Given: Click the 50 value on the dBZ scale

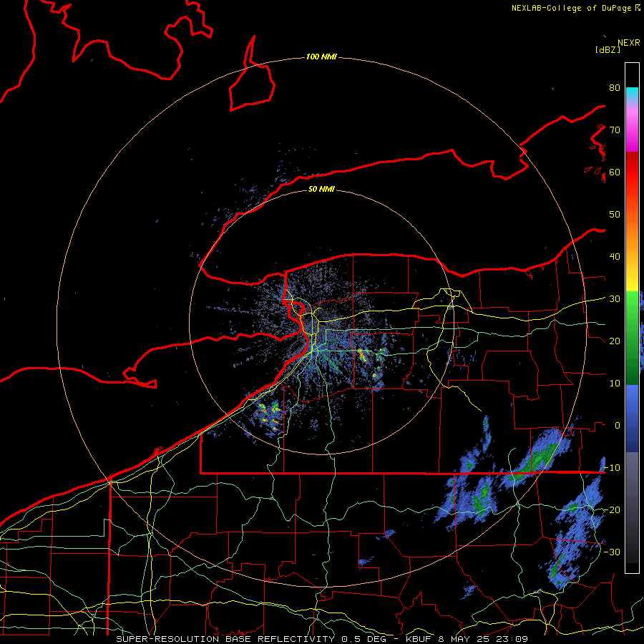Looking at the screenshot, I should 615,215.
